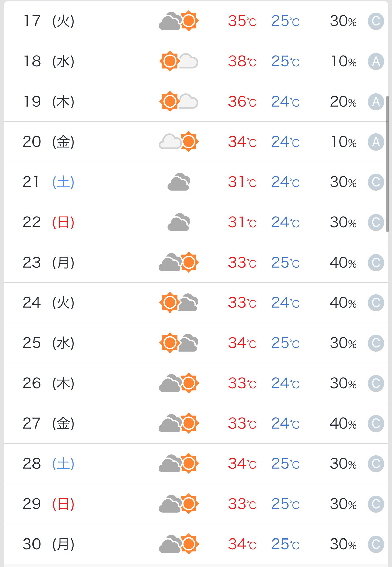
Task: Click the weather icon for the 30th
Action: click(179, 544)
